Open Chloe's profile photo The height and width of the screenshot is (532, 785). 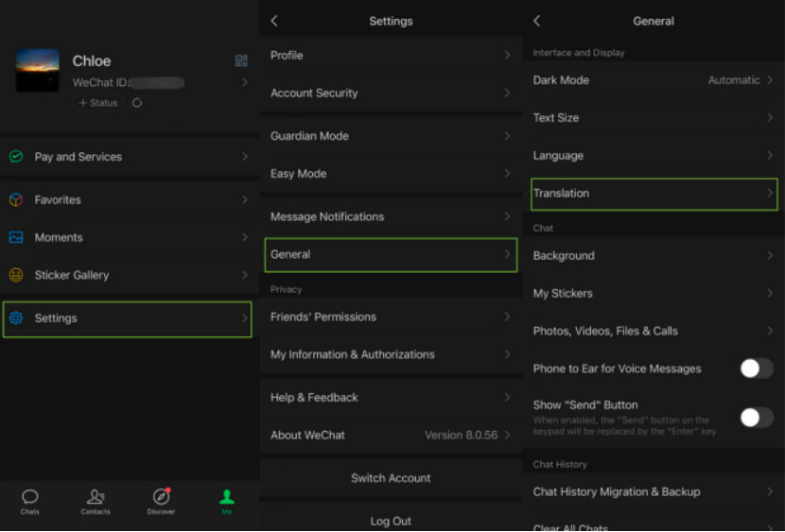click(37, 71)
